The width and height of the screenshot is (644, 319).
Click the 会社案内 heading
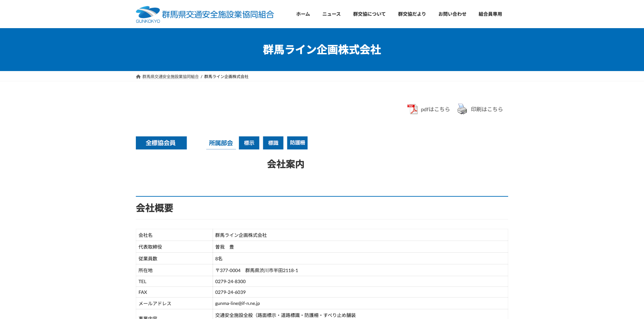tap(285, 164)
